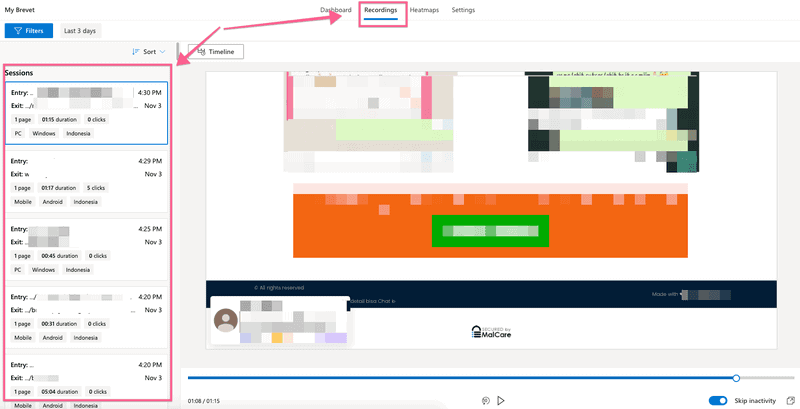Click the play button in playback controls
Screen dimensions: 800x409
point(501,401)
